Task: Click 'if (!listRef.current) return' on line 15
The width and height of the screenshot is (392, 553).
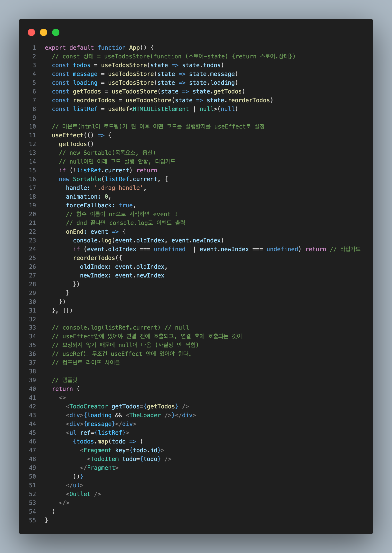Action: click(108, 170)
